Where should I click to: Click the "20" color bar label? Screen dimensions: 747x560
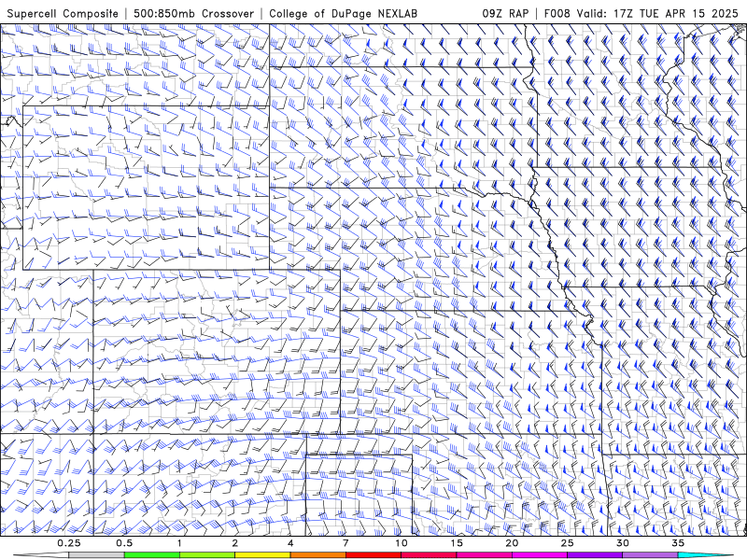[512, 543]
